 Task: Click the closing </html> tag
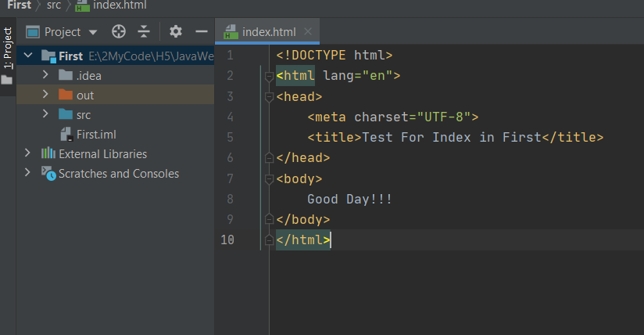303,240
